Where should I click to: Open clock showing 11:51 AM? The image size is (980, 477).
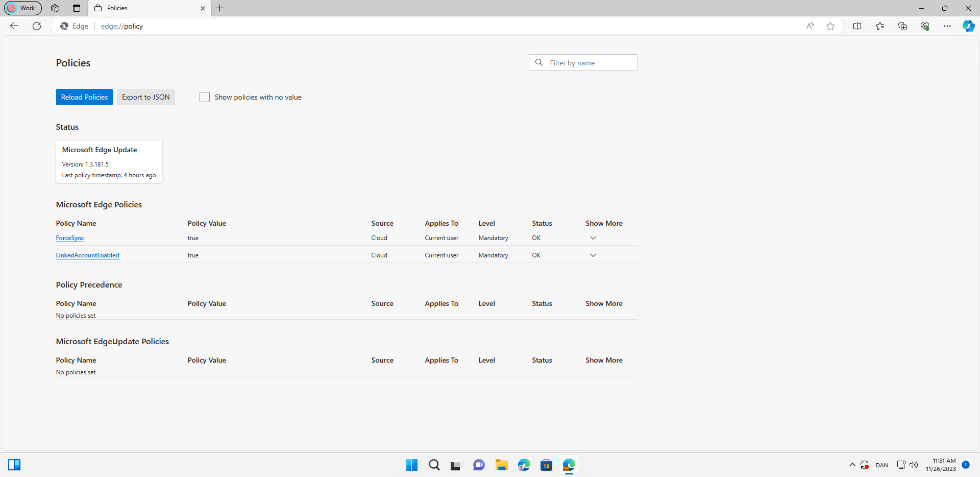pyautogui.click(x=941, y=465)
